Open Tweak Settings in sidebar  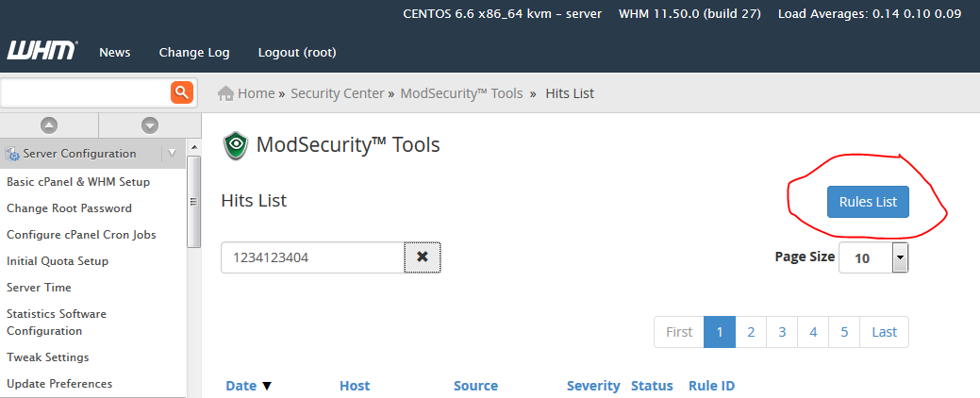48,357
